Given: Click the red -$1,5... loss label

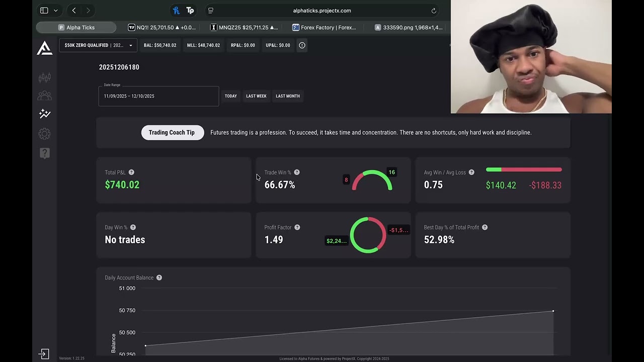Looking at the screenshot, I should click(399, 230).
